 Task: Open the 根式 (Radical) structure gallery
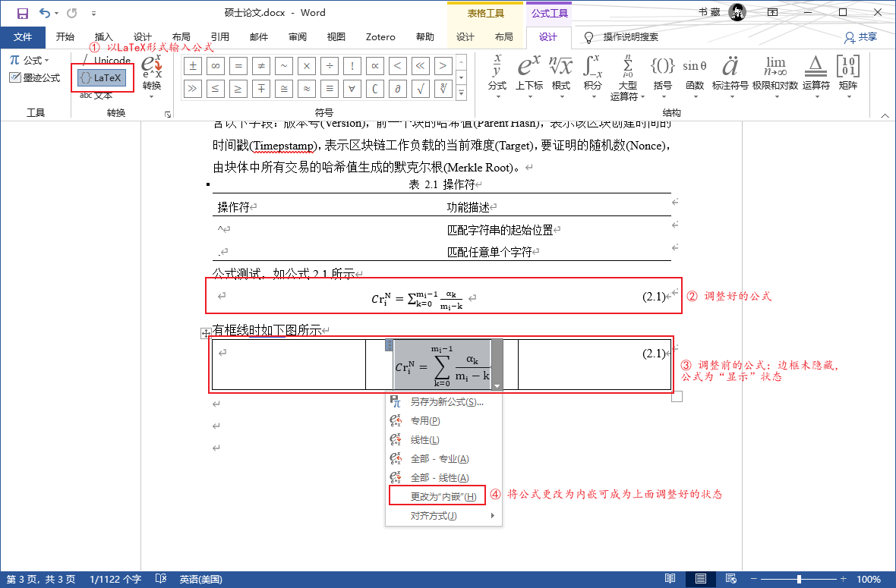click(561, 74)
